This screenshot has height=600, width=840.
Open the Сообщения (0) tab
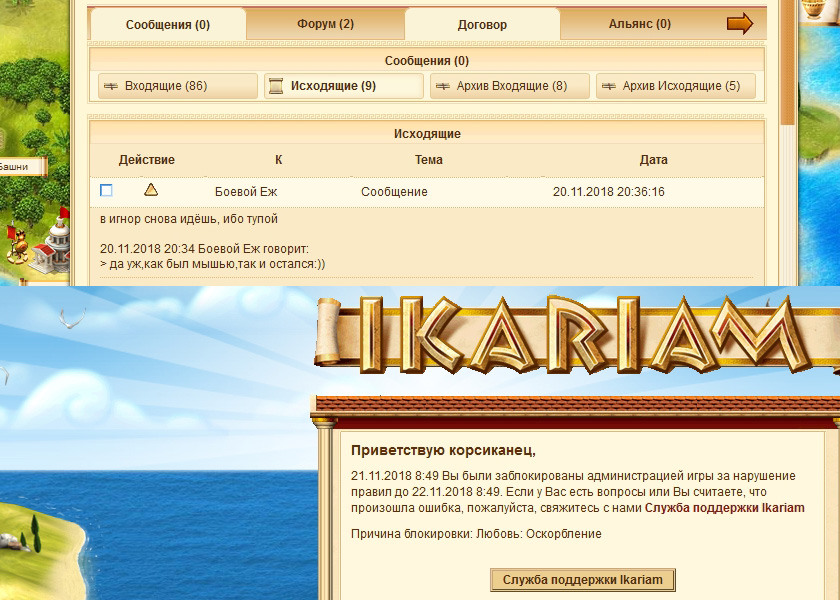coord(168,25)
